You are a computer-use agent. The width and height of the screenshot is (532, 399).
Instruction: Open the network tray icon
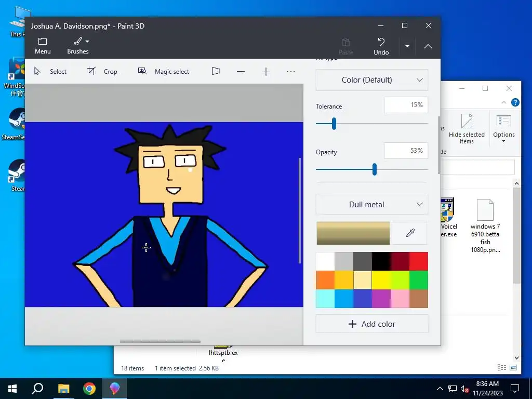pos(453,389)
